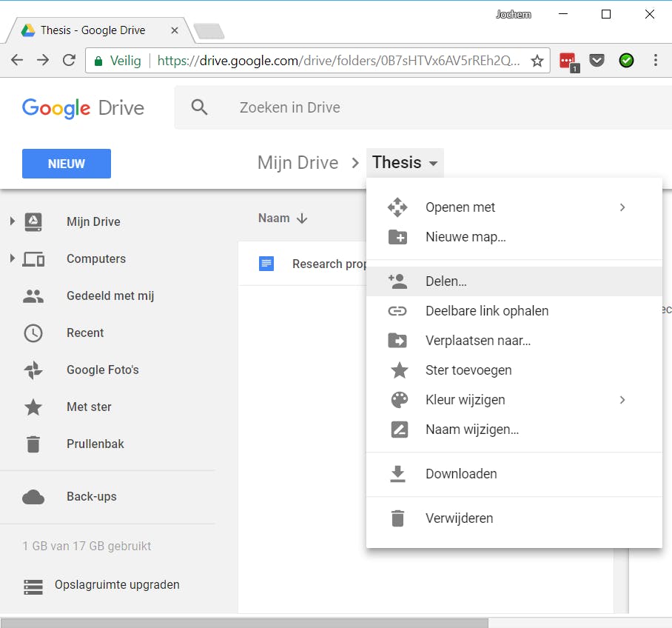
Task: Close the Thesis - Google Drive tab
Action: 175,30
